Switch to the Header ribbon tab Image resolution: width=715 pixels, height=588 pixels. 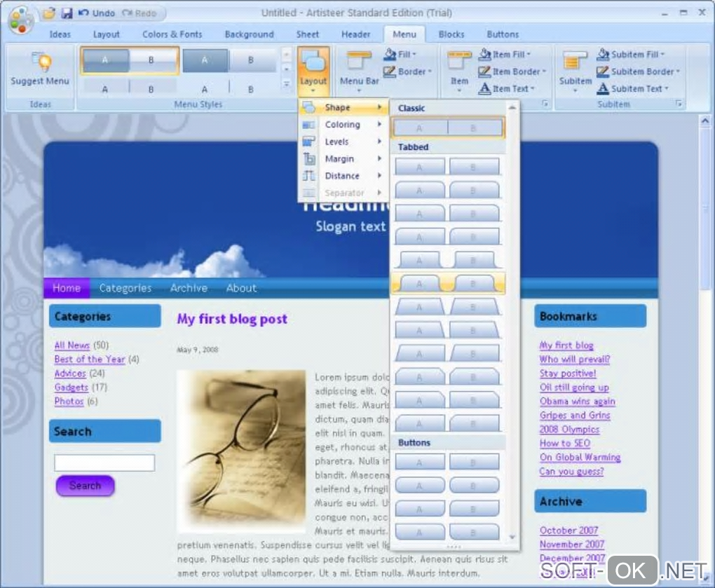coord(355,34)
